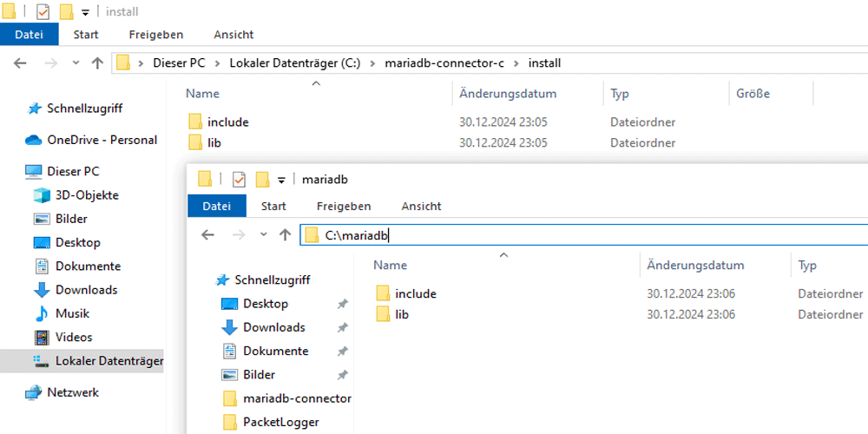
Task: Click the new folder icon in the install title bar
Action: (67, 11)
